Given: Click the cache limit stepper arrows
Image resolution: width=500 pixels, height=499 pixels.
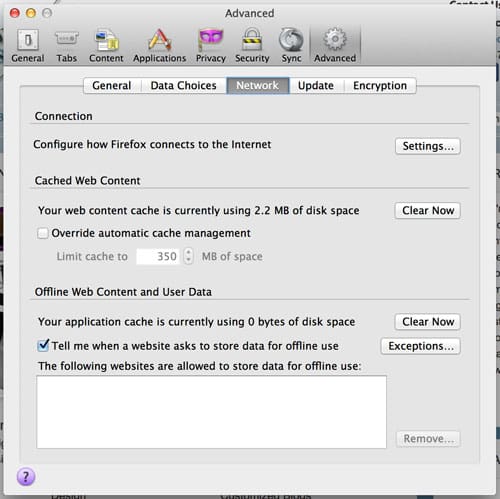Looking at the screenshot, I should [x=188, y=256].
